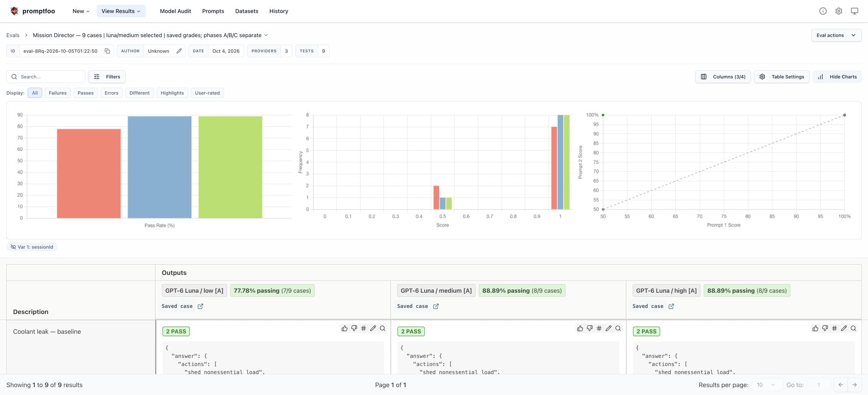
Task: Edit the author with pencil icon
Action: (179, 51)
